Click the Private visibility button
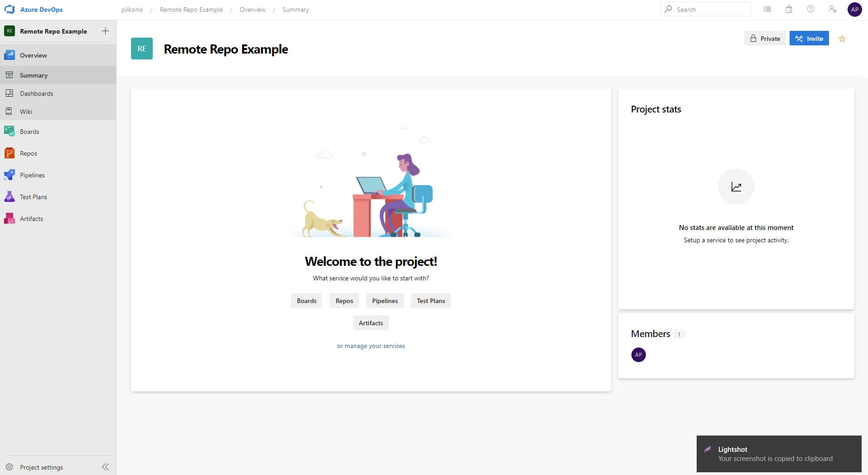This screenshot has width=868, height=475. 765,39
